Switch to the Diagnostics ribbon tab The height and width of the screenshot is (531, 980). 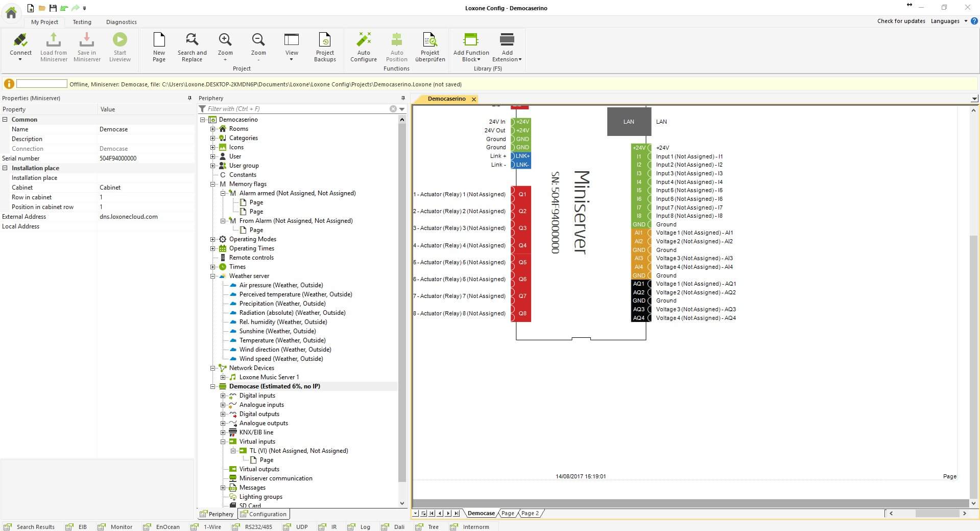click(121, 22)
